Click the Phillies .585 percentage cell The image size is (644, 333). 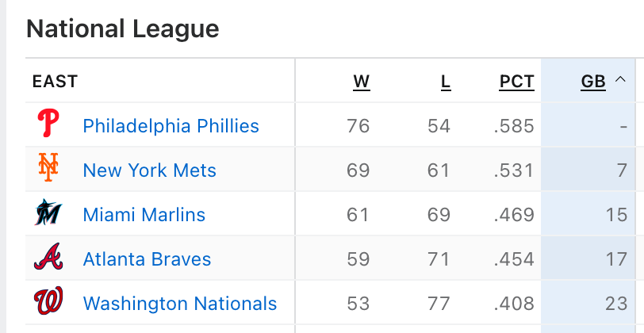pyautogui.click(x=514, y=125)
